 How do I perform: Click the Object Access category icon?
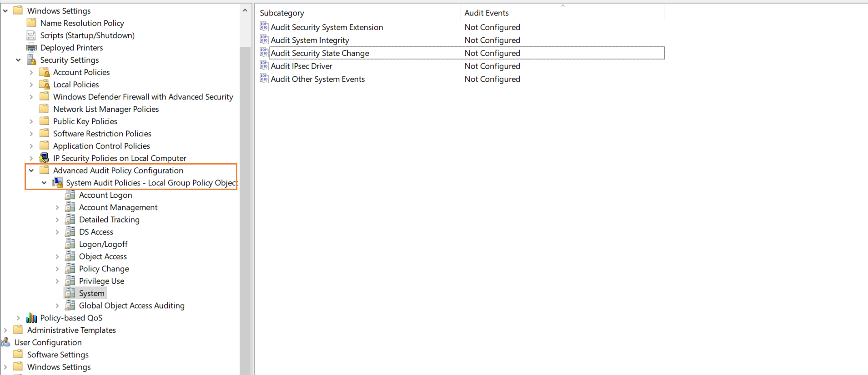tap(70, 256)
